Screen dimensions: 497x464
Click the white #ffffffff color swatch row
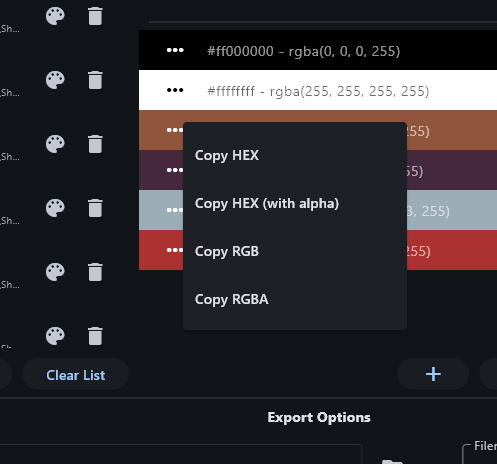pyautogui.click(x=318, y=90)
